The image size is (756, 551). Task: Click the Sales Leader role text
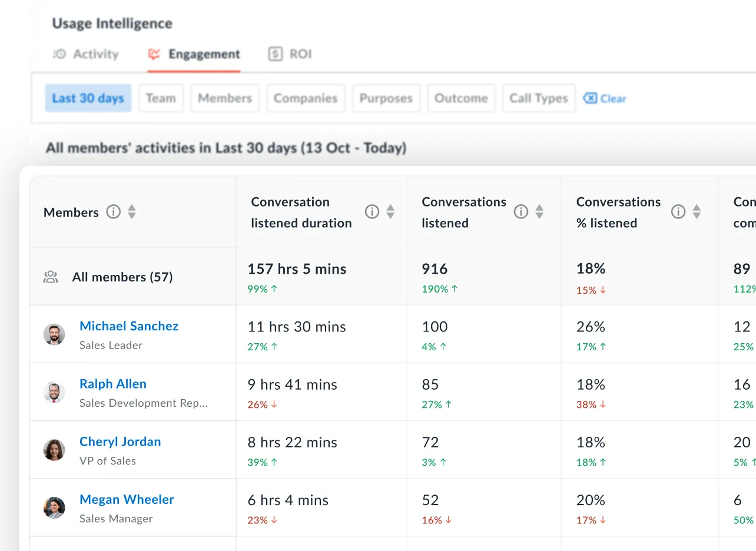pyautogui.click(x=111, y=346)
